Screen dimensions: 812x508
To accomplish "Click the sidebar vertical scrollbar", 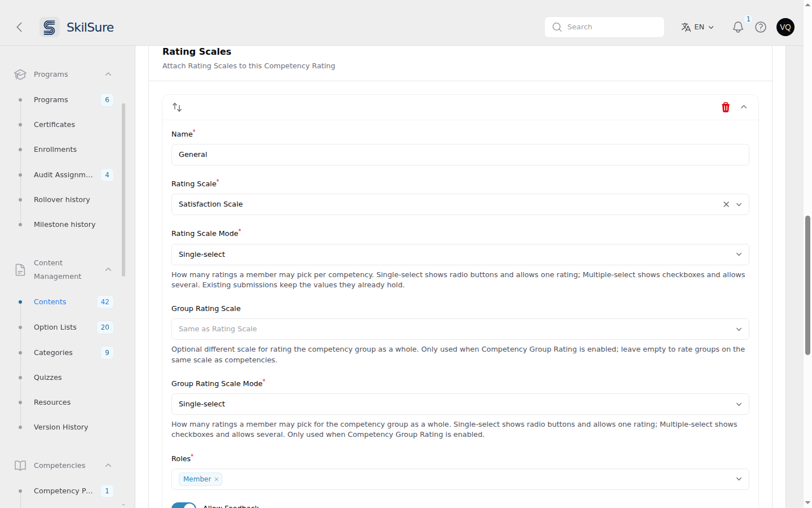I will pos(123,190).
